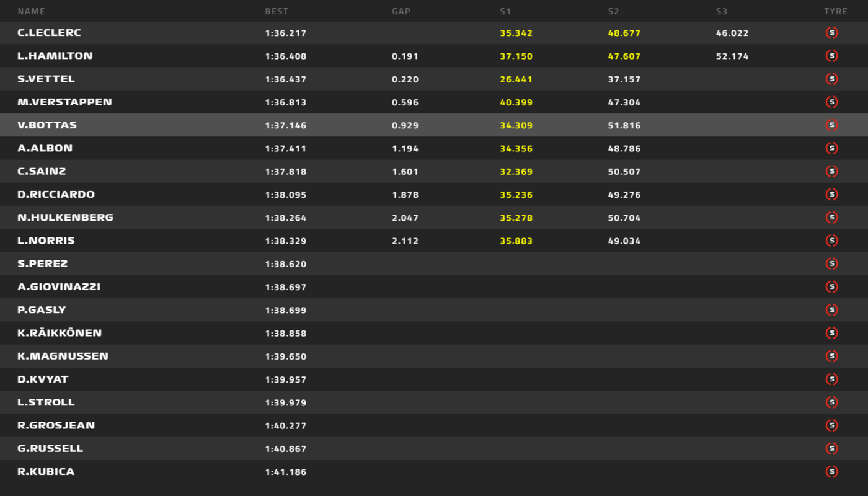Click Norris's gap value 2.112
Viewport: 868px width, 496px height.
[x=405, y=241]
